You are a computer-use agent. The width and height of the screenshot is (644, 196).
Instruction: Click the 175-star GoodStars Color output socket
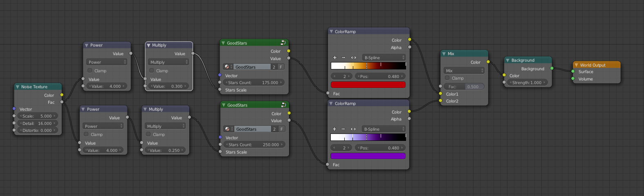[x=288, y=51]
